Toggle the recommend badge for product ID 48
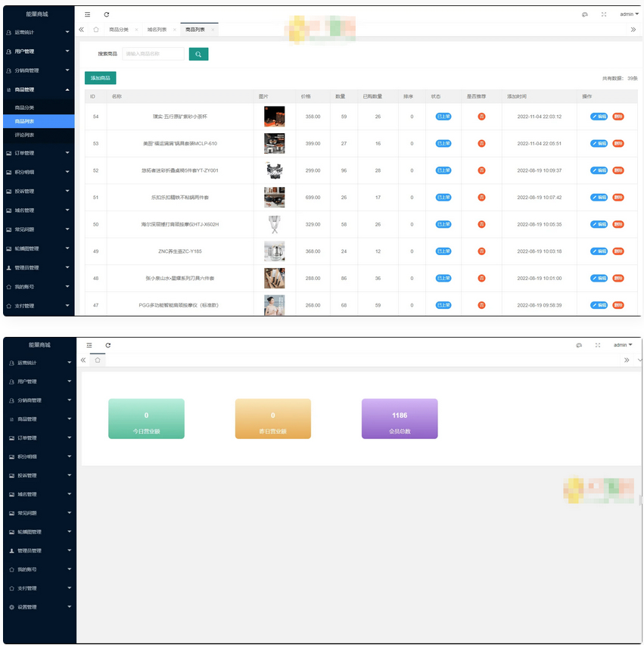Image resolution: width=644 pixels, height=645 pixels. 481,279
